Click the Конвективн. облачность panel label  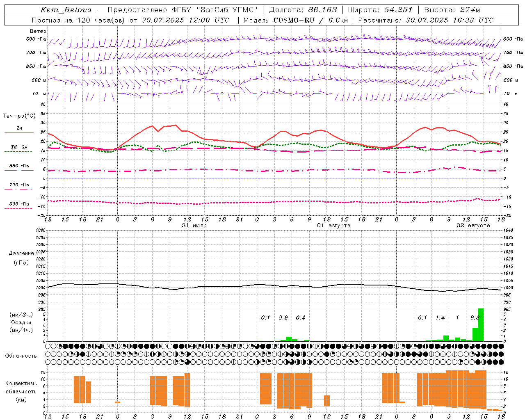21,388
